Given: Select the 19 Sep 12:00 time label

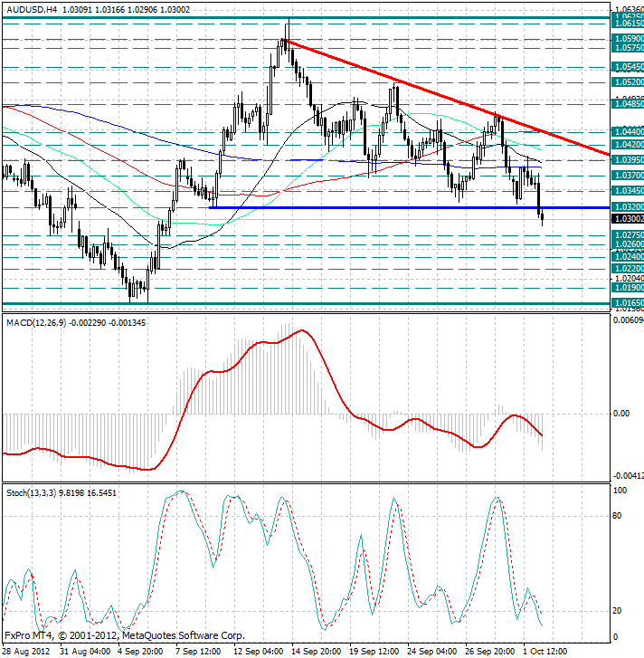Looking at the screenshot, I should click(x=374, y=652).
